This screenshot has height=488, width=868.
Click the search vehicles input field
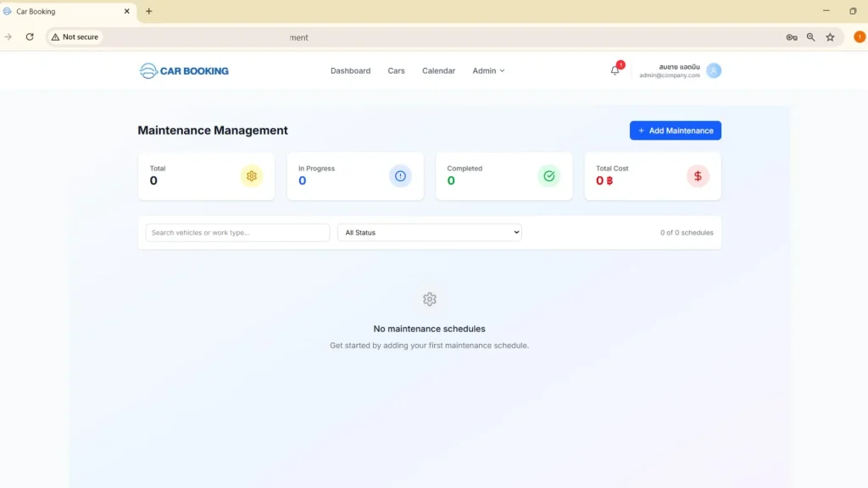click(x=236, y=231)
